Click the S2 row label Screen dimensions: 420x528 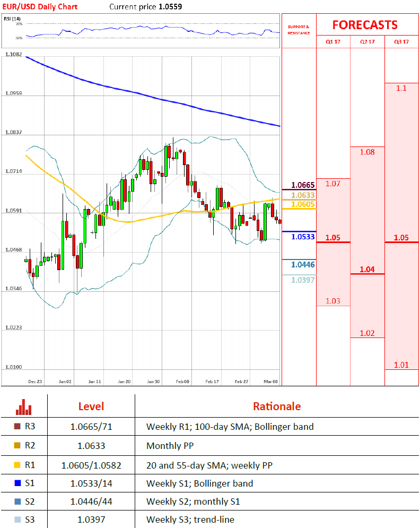(x=30, y=501)
